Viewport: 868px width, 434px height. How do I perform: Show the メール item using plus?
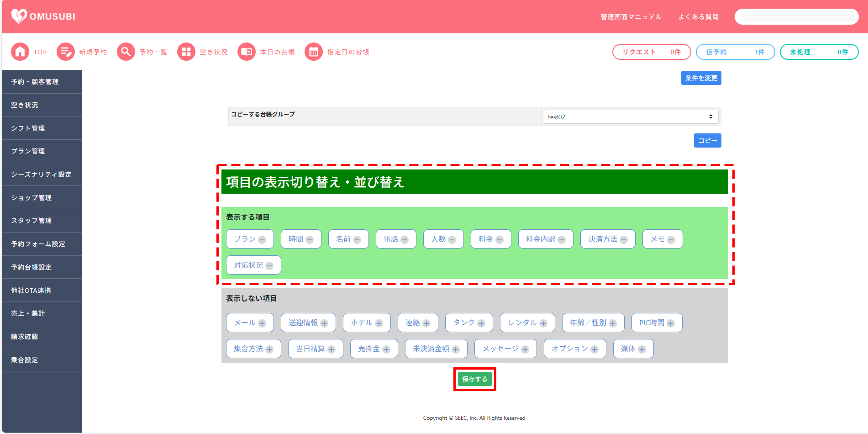point(262,323)
